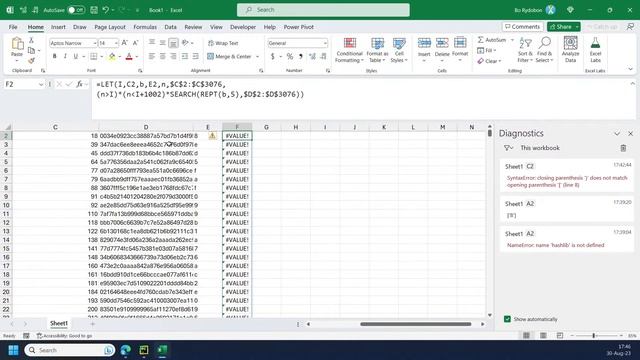Apply Bold formatting
The height and width of the screenshot is (360, 640).
click(x=54, y=56)
